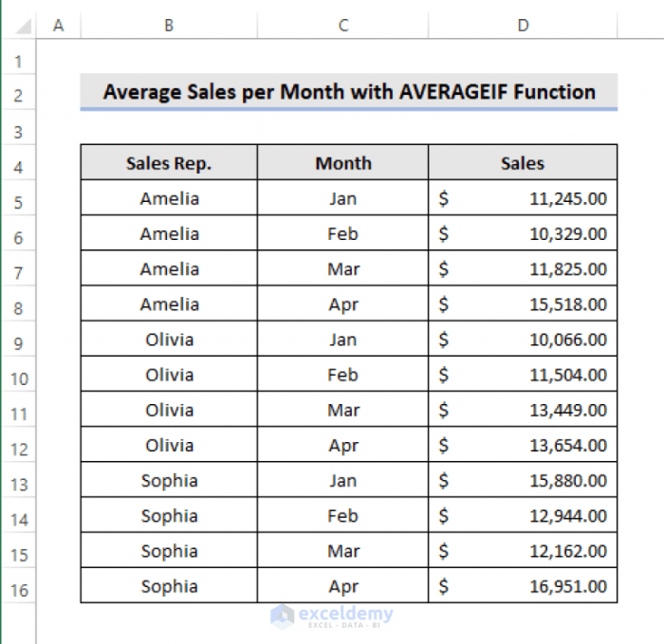This screenshot has height=644, width=664.
Task: Click the Sales header cell
Action: coord(523,162)
